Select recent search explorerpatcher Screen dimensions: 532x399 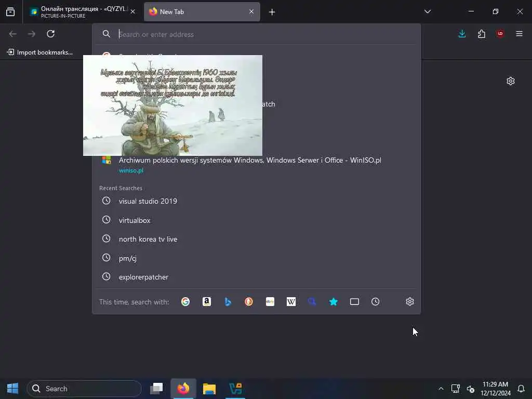pos(256,277)
